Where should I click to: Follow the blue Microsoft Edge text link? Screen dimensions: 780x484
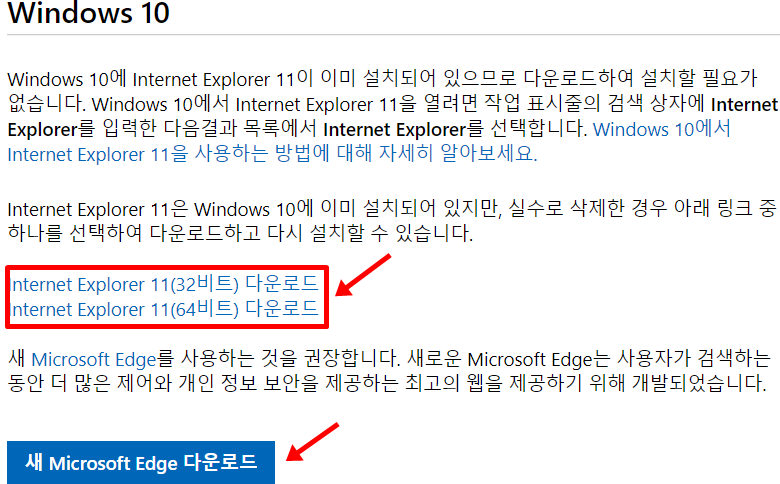[x=94, y=359]
